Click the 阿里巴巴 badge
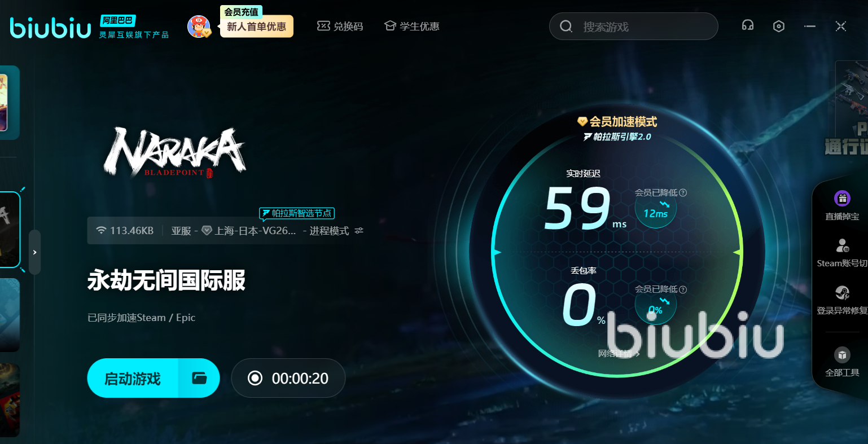This screenshot has width=868, height=444. [117, 21]
